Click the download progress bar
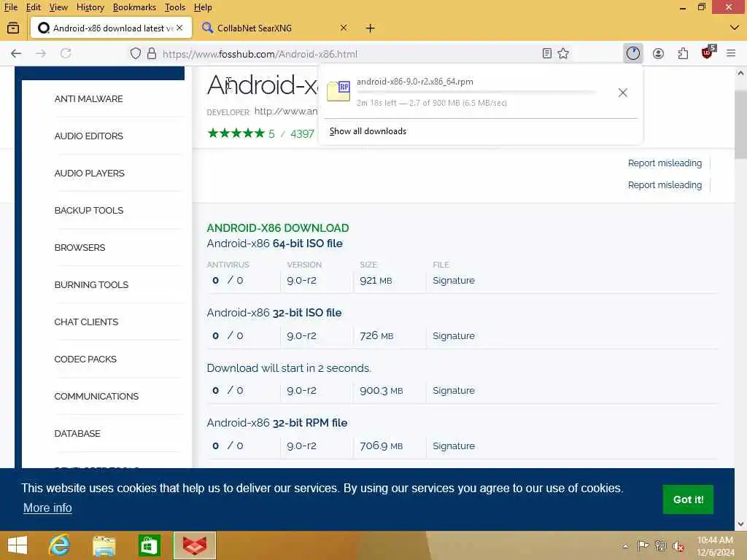Screen dimensions: 747x560 (476, 93)
